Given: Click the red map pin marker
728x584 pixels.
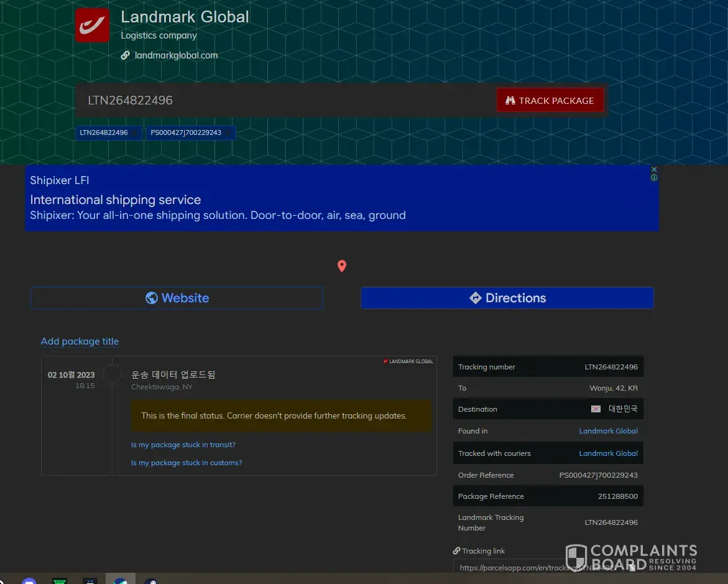Looking at the screenshot, I should pos(341,266).
